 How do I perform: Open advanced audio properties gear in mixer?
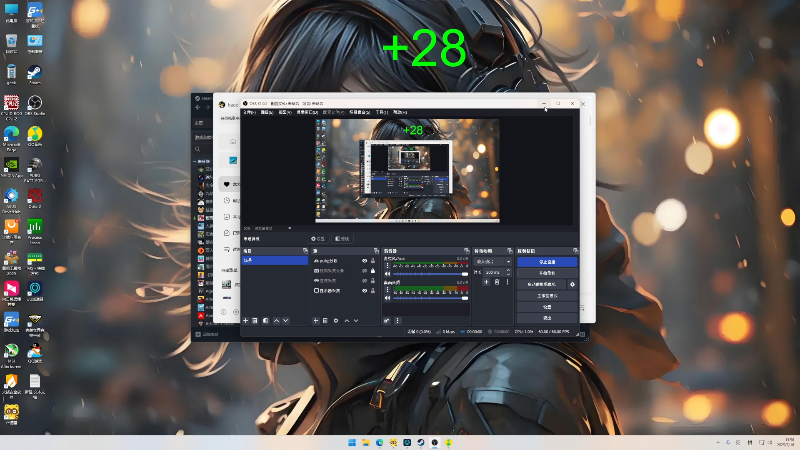387,320
